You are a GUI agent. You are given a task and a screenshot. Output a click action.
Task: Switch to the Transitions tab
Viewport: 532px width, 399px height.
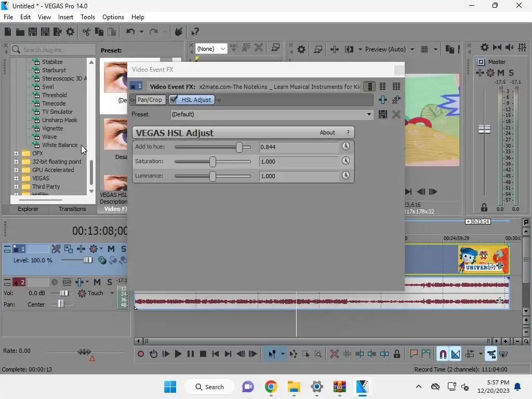click(x=72, y=209)
